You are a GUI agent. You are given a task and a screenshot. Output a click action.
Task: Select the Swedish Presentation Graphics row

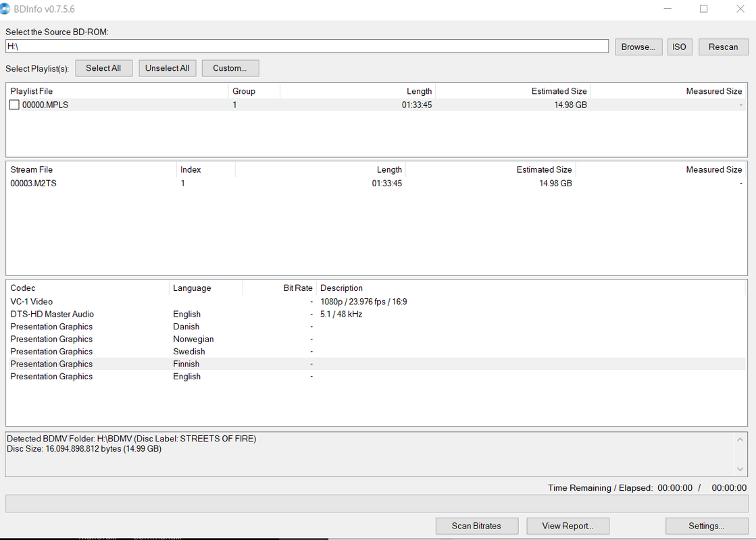(376, 352)
